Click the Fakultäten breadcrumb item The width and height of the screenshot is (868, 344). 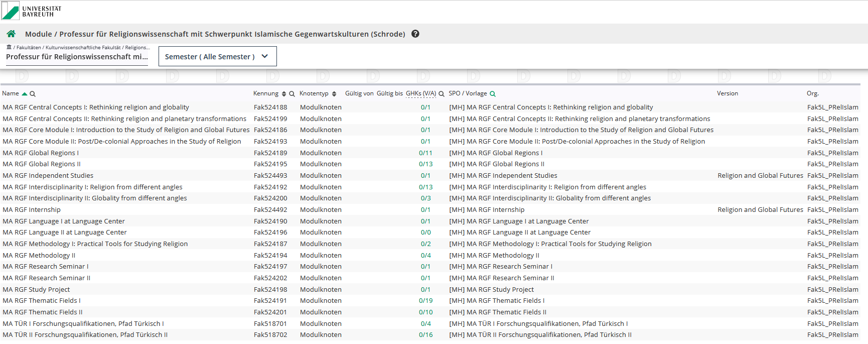tap(29, 47)
